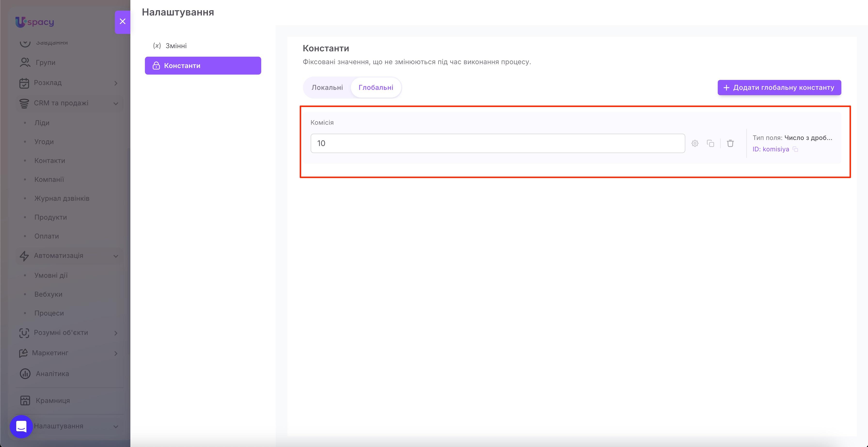Expand the Налаштування sidebar chevron
Viewport: 868px width, 447px height.
click(116, 426)
